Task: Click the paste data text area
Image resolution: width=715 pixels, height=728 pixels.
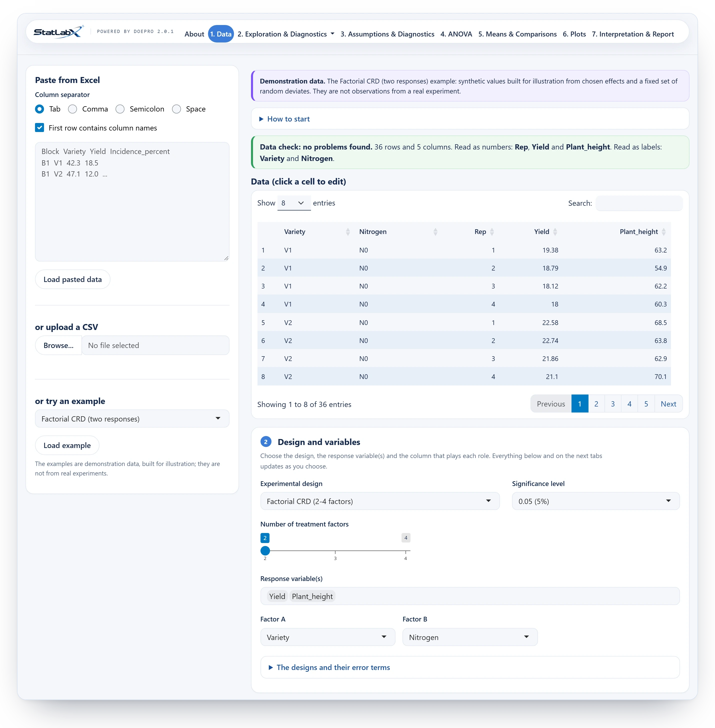Action: click(x=132, y=201)
